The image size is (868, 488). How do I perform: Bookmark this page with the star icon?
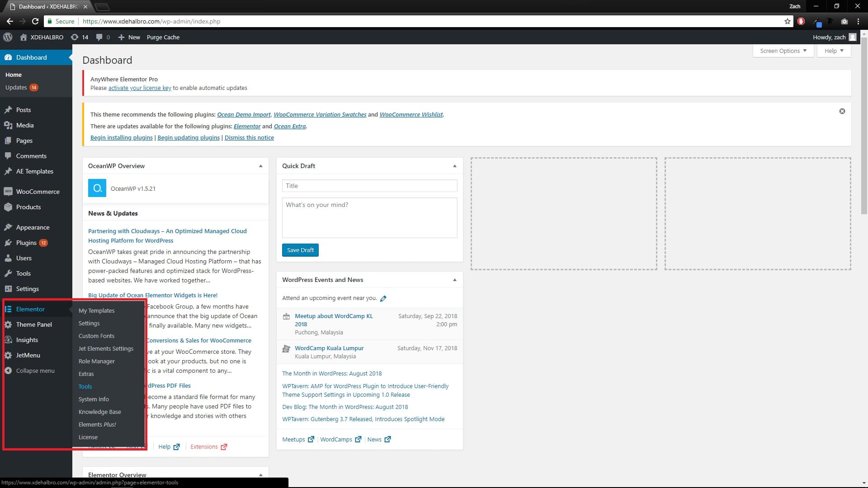point(788,21)
